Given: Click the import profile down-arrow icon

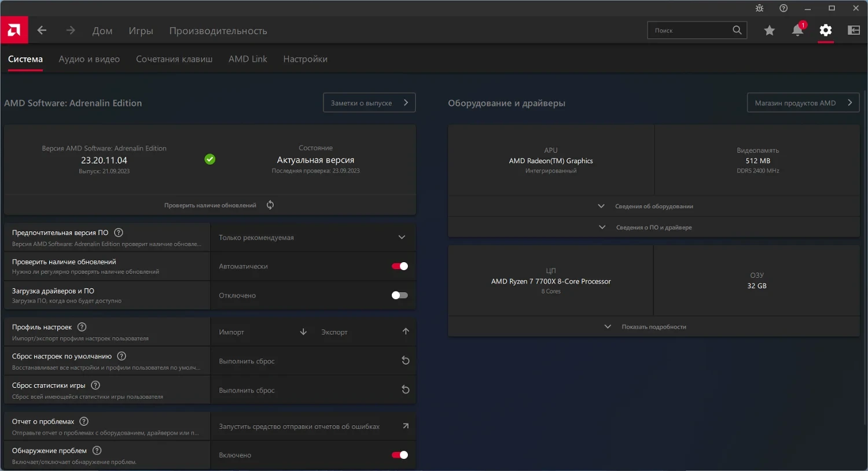Looking at the screenshot, I should (x=303, y=332).
